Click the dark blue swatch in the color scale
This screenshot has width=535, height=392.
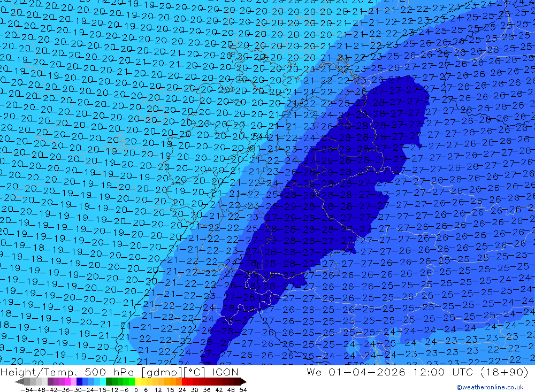pos(79,381)
